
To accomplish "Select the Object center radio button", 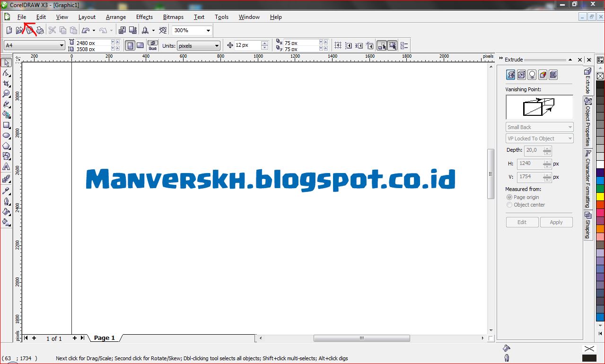I will tap(510, 205).
